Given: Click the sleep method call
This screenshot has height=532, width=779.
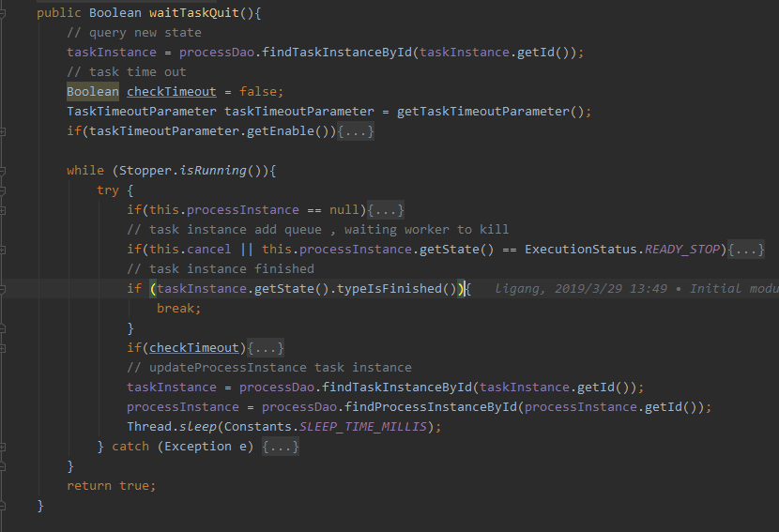Looking at the screenshot, I should (x=198, y=427).
